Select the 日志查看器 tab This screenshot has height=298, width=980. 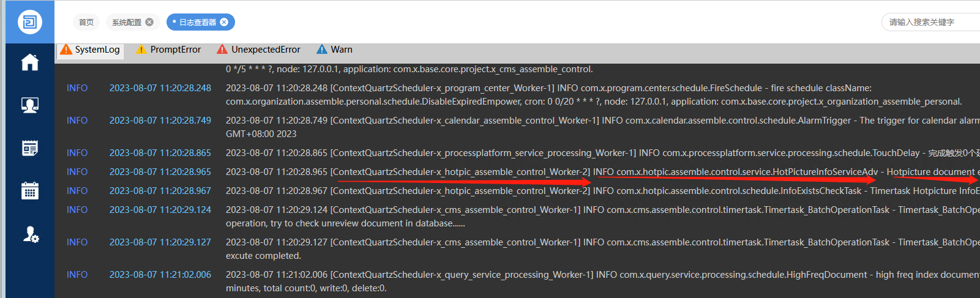click(197, 22)
